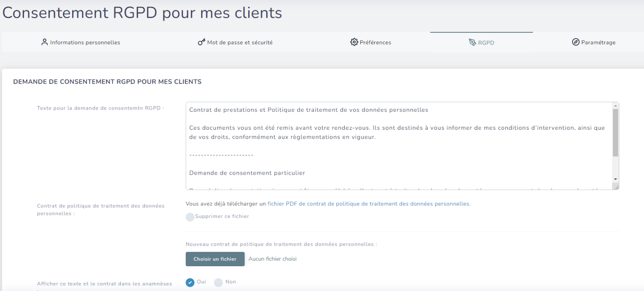644x291 pixels.
Task: Click the compass icon beside Paramétrage
Action: (x=576, y=42)
